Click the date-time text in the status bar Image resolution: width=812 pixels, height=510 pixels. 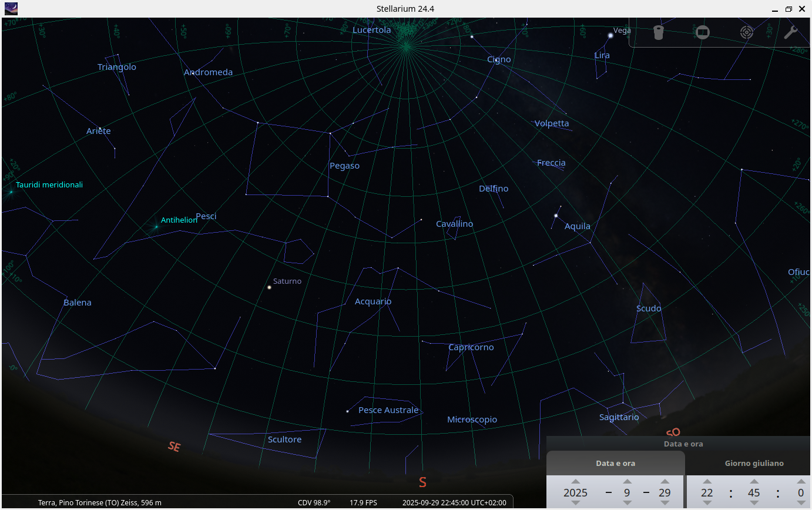click(454, 502)
